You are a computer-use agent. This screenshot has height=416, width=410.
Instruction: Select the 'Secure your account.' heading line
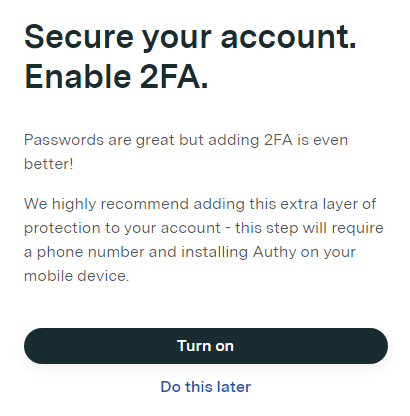tap(190, 38)
